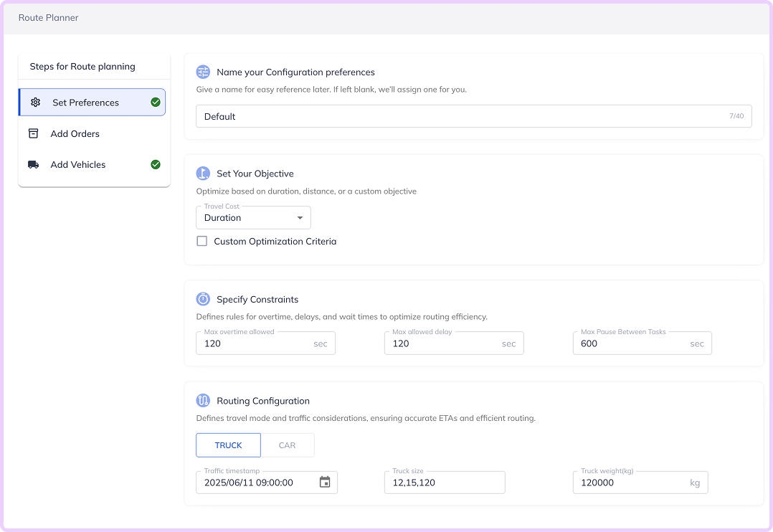Click the 7/40 character counter

coord(736,116)
